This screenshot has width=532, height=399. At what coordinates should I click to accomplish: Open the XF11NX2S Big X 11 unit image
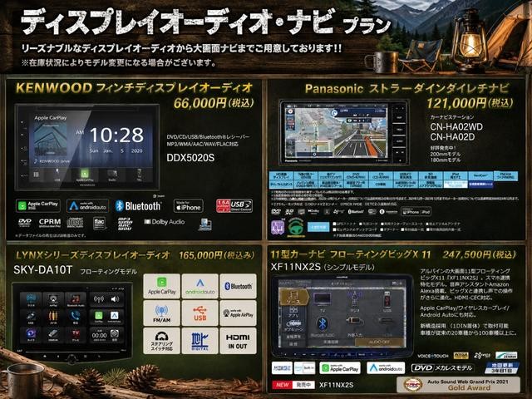pyautogui.click(x=342, y=316)
